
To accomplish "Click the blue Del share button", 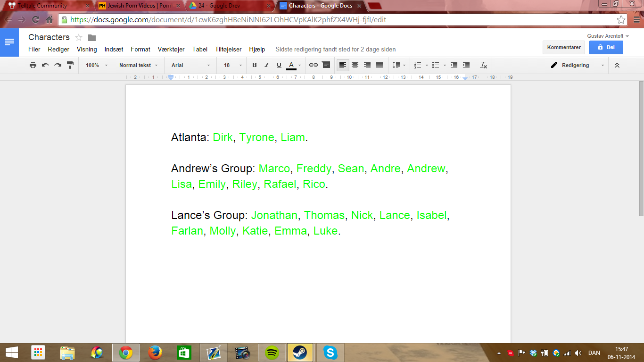I will pyautogui.click(x=606, y=47).
